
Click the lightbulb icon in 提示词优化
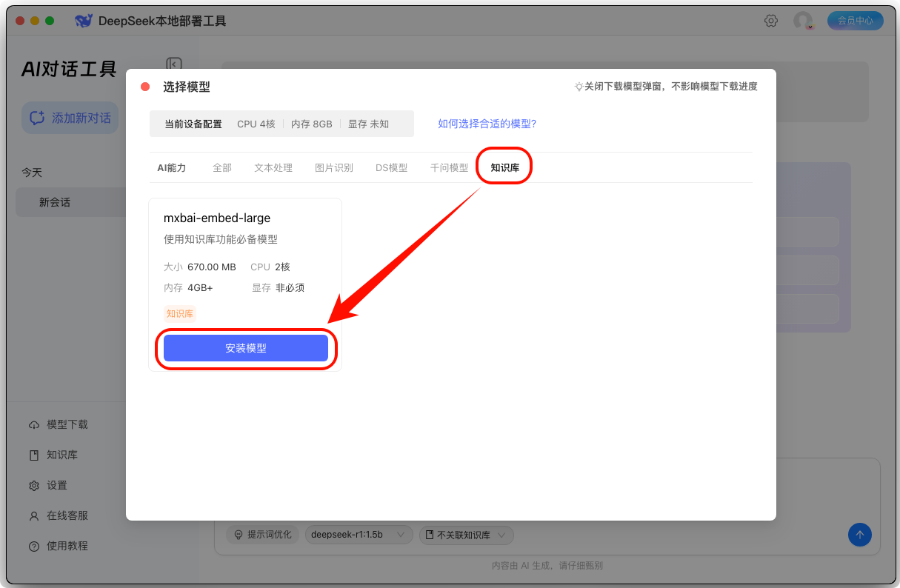point(239,535)
